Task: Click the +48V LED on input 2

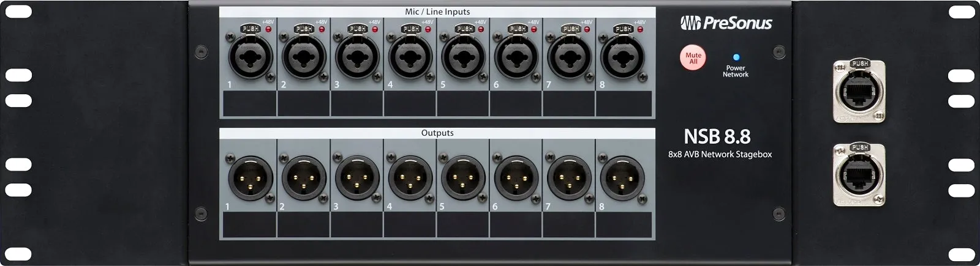Action: pos(322,29)
